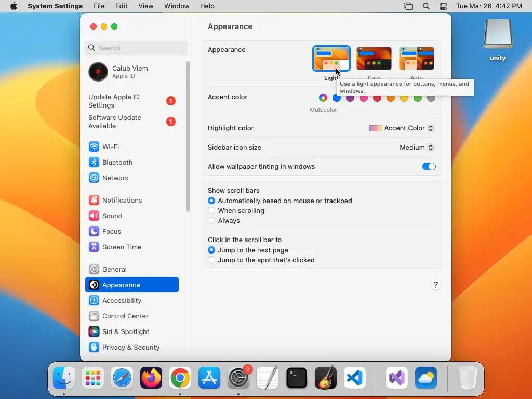532x399 pixels.
Task: Choose purple accent color
Action: click(350, 98)
